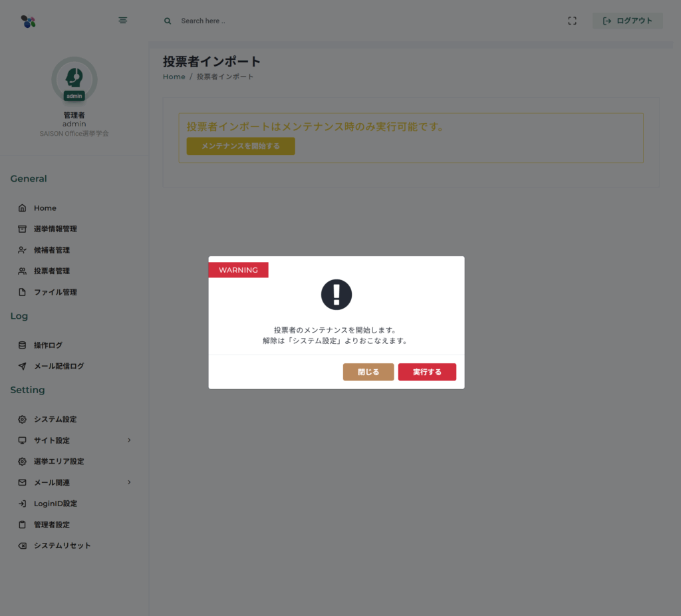Click the Search here input field

pos(266,21)
